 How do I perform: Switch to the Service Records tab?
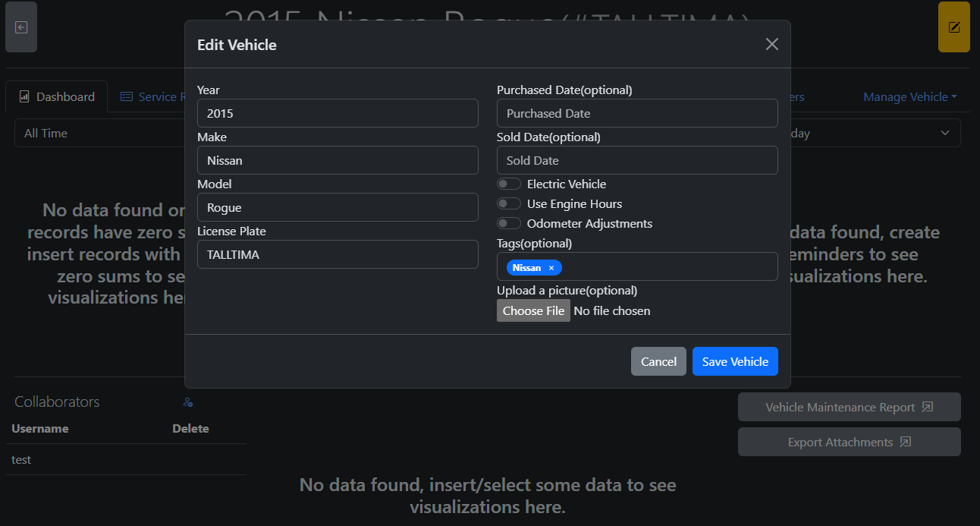152,96
